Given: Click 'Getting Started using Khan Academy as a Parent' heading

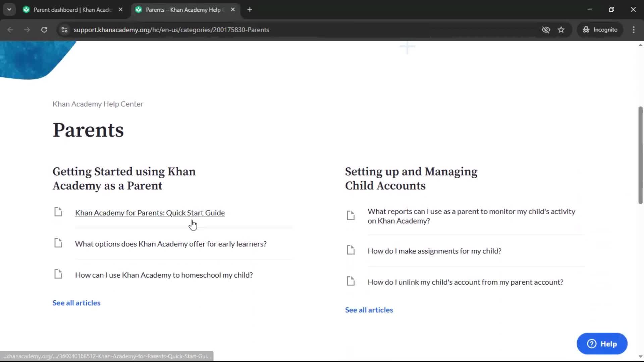Looking at the screenshot, I should tap(124, 179).
